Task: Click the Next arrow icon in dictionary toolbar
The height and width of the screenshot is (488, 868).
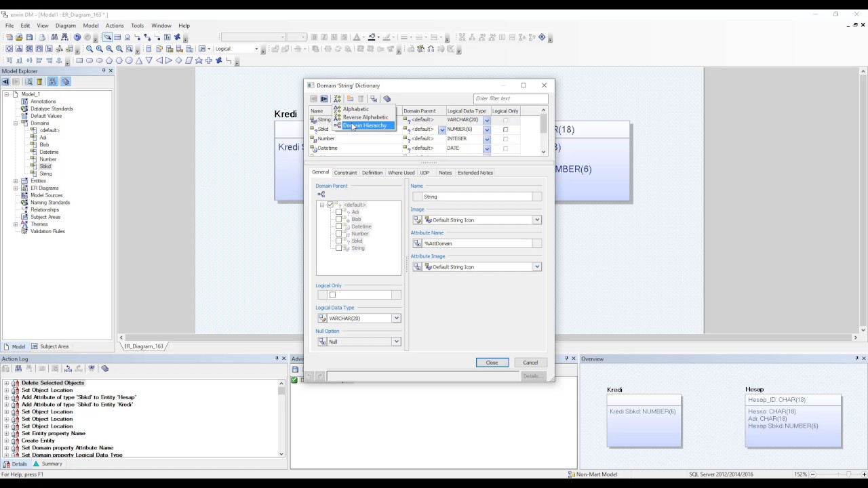Action: [x=324, y=99]
